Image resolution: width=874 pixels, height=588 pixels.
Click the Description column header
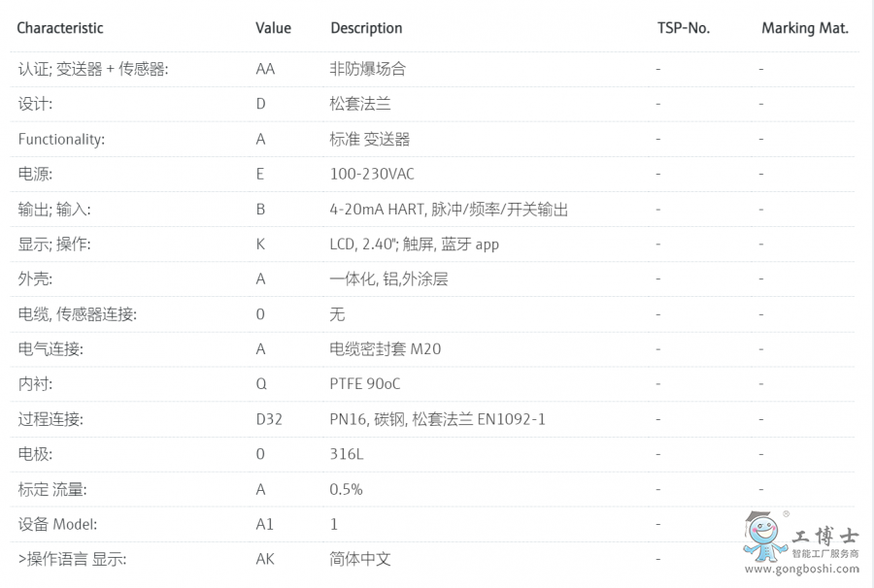tap(366, 28)
